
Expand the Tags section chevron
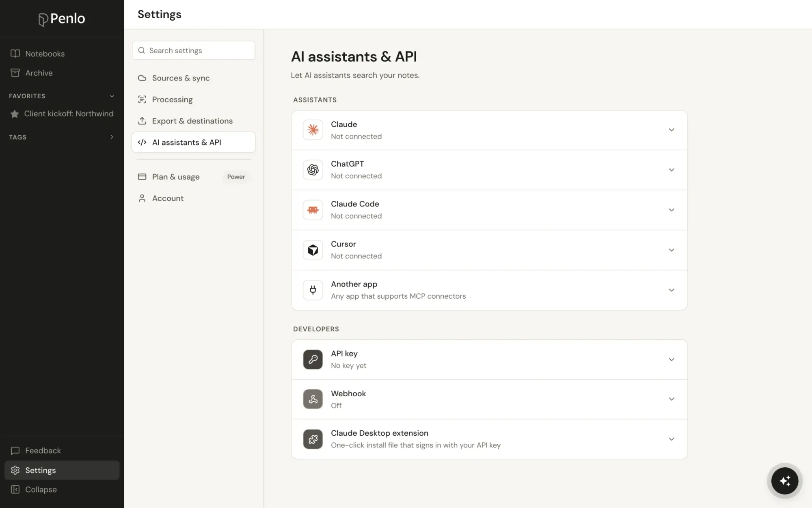(x=112, y=137)
